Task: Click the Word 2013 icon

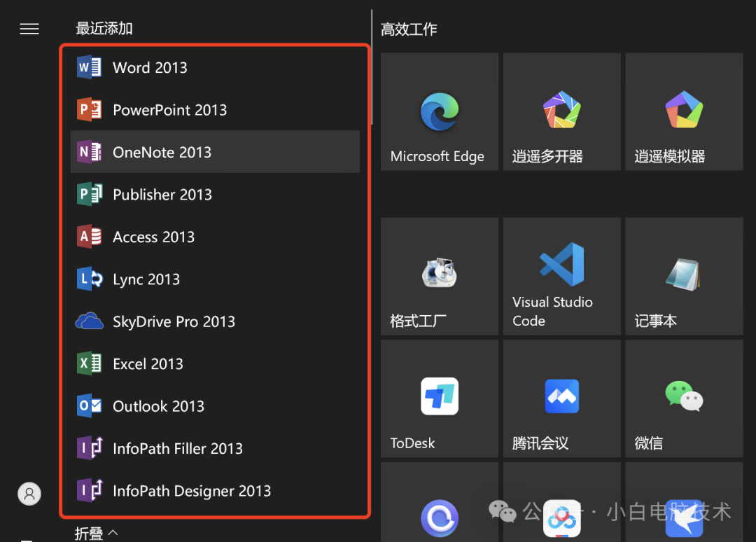Action: click(x=89, y=67)
